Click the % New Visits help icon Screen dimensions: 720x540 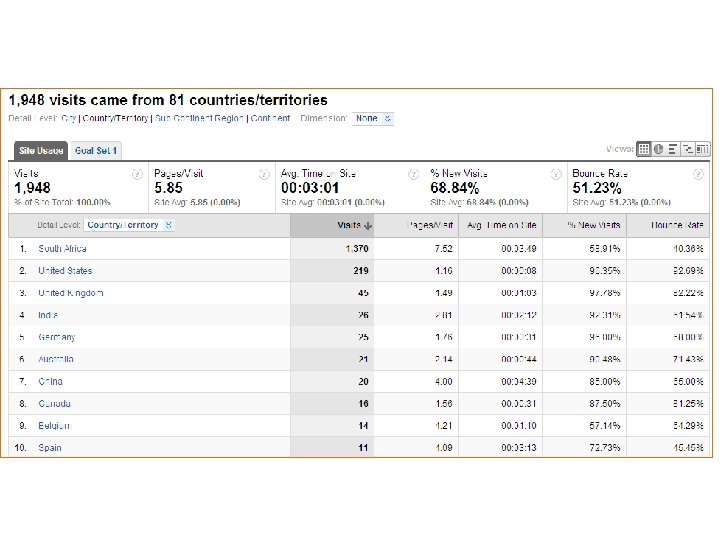pyautogui.click(x=556, y=173)
